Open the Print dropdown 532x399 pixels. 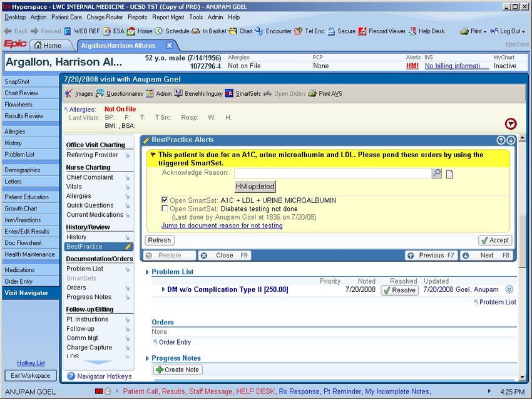(473, 31)
